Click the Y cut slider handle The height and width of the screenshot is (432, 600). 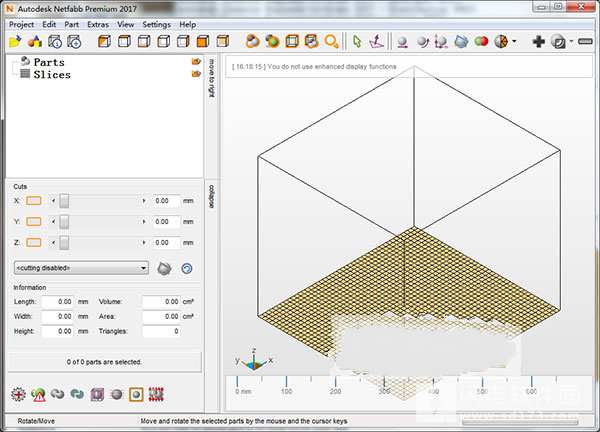click(x=64, y=222)
